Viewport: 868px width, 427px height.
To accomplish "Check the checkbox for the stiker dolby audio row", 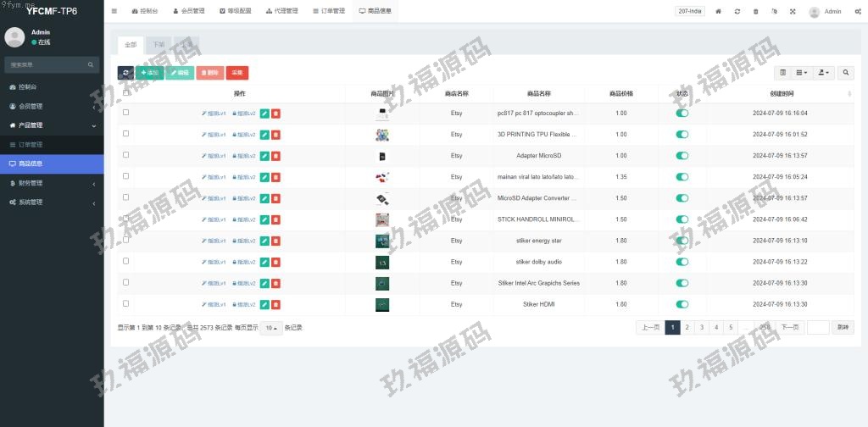I will (x=126, y=261).
